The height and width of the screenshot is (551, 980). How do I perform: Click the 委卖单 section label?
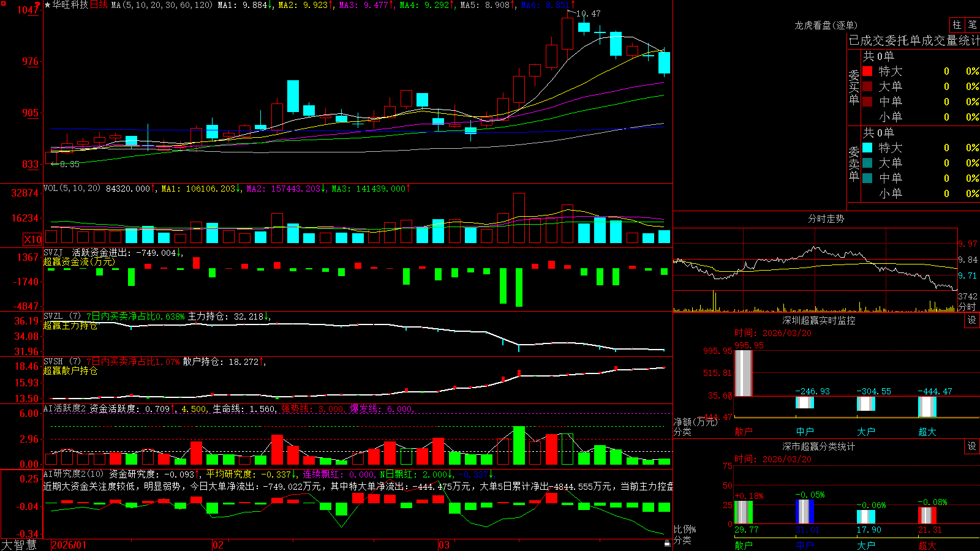pos(854,163)
